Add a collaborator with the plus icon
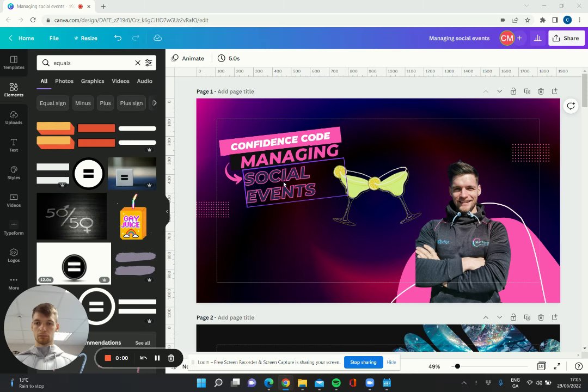588x392 pixels. 519,38
